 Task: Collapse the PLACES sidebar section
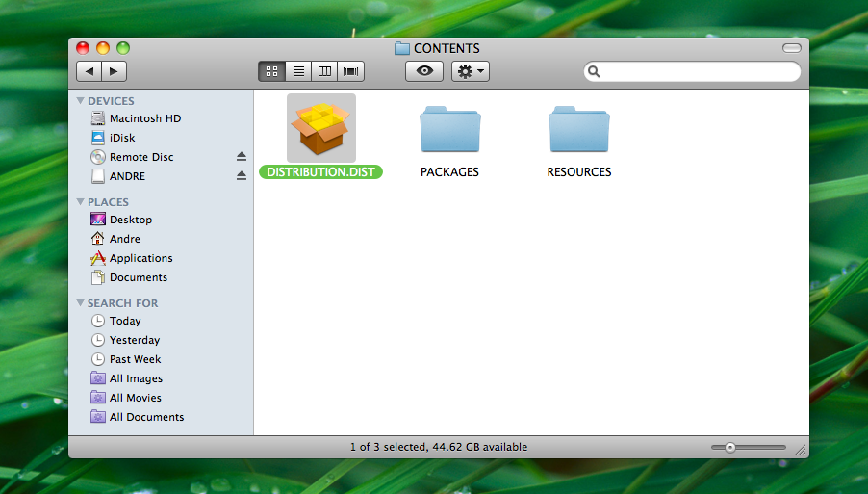coord(80,202)
